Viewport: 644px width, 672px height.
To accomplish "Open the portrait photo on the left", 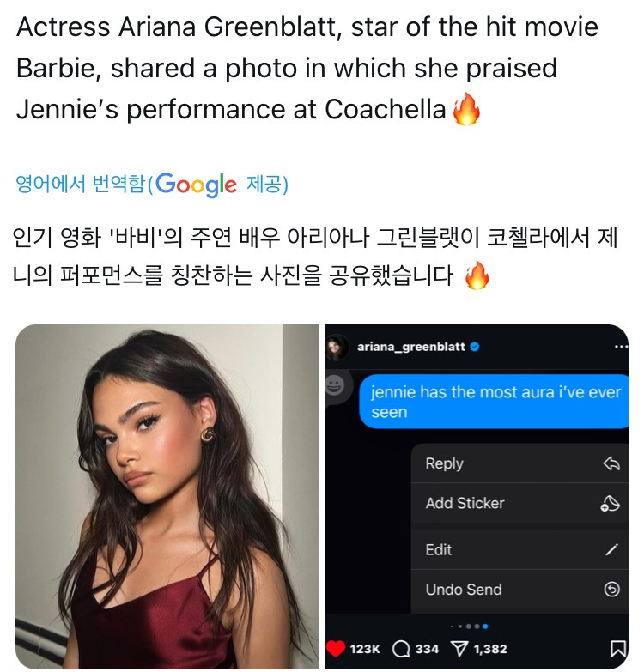I will (167, 496).
